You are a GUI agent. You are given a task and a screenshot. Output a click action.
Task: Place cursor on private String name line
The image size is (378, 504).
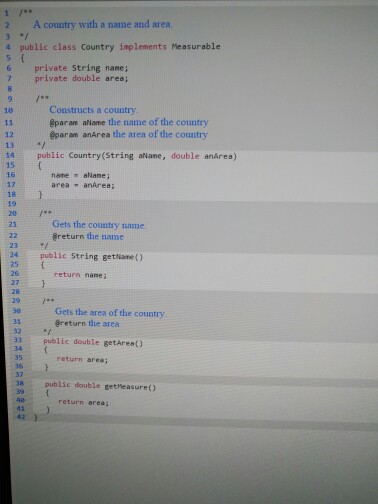coord(81,68)
